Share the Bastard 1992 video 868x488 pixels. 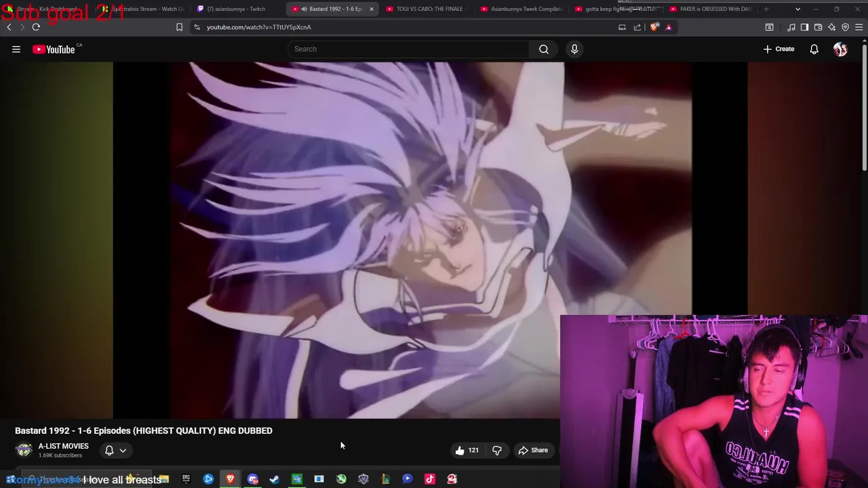tap(533, 450)
